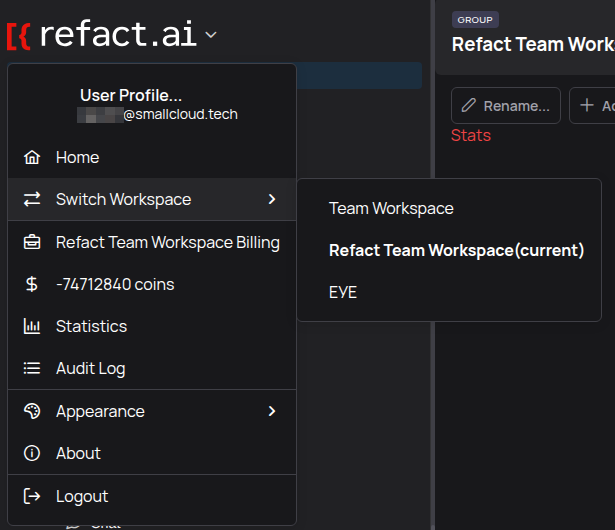The image size is (615, 530).
Task: Open Home menu entry
Action: 152,157
